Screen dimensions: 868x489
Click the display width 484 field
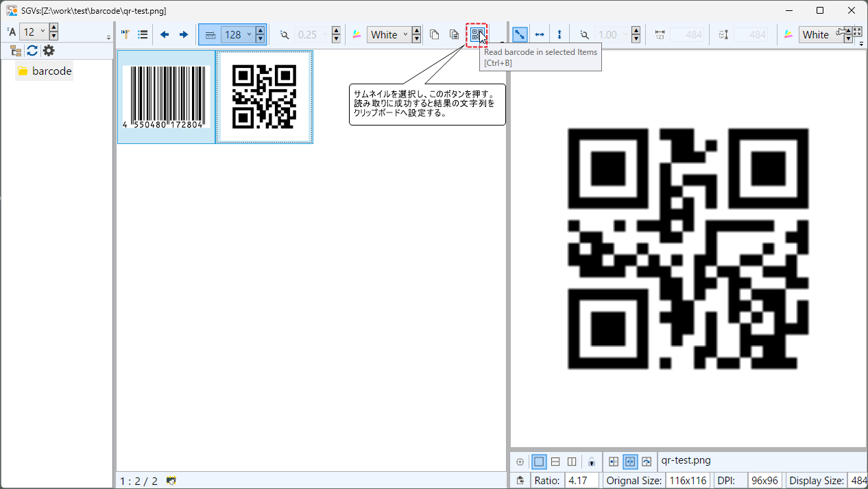tap(687, 34)
